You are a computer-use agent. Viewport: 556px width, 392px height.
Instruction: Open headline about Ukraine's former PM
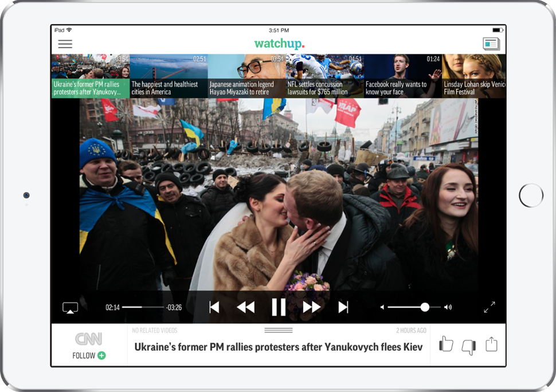coord(278,347)
